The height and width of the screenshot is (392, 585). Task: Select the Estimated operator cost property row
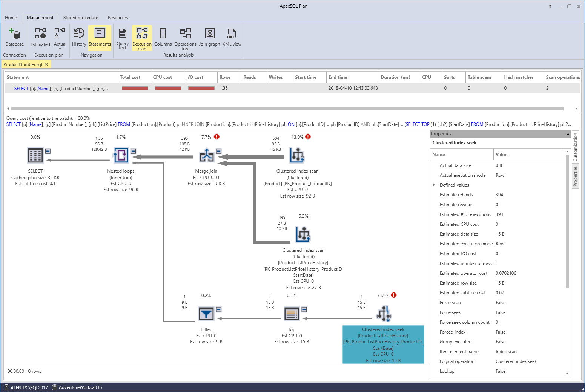pyautogui.click(x=498, y=273)
